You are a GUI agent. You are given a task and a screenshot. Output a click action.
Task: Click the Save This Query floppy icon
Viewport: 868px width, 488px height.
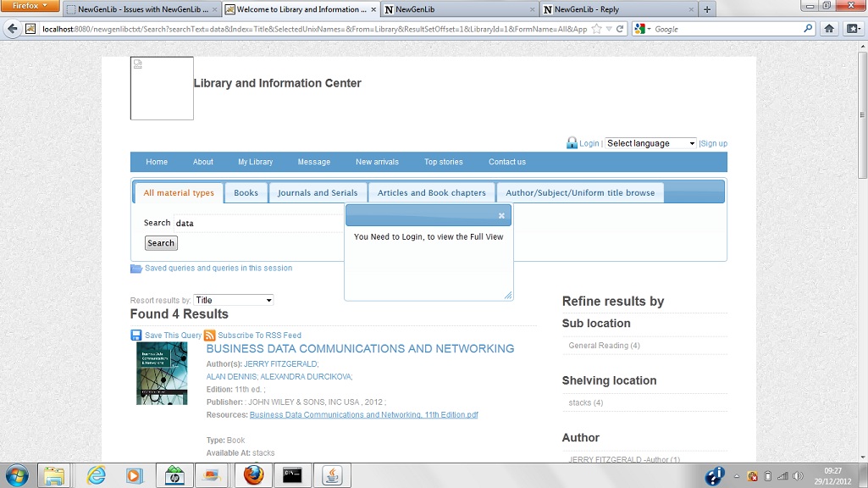[136, 335]
